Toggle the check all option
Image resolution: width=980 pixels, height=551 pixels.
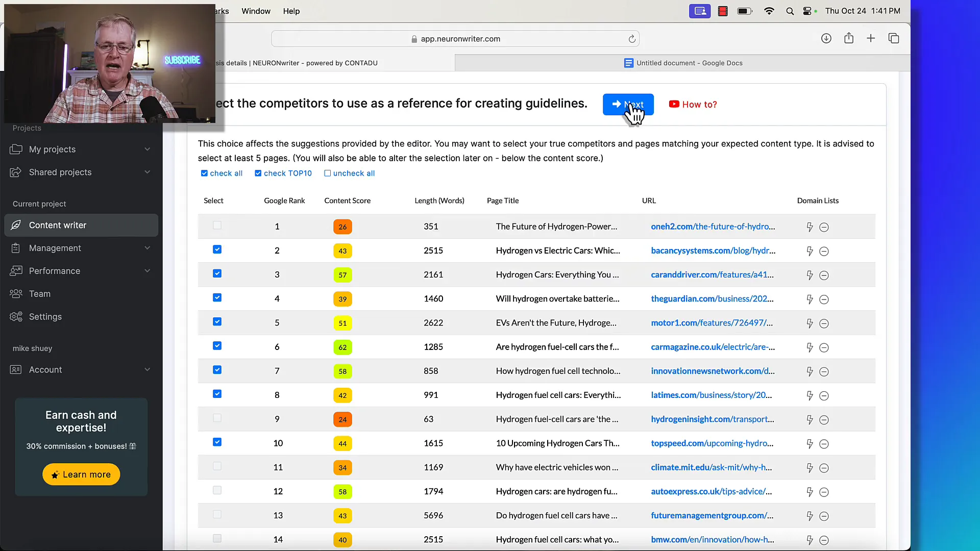coord(204,173)
